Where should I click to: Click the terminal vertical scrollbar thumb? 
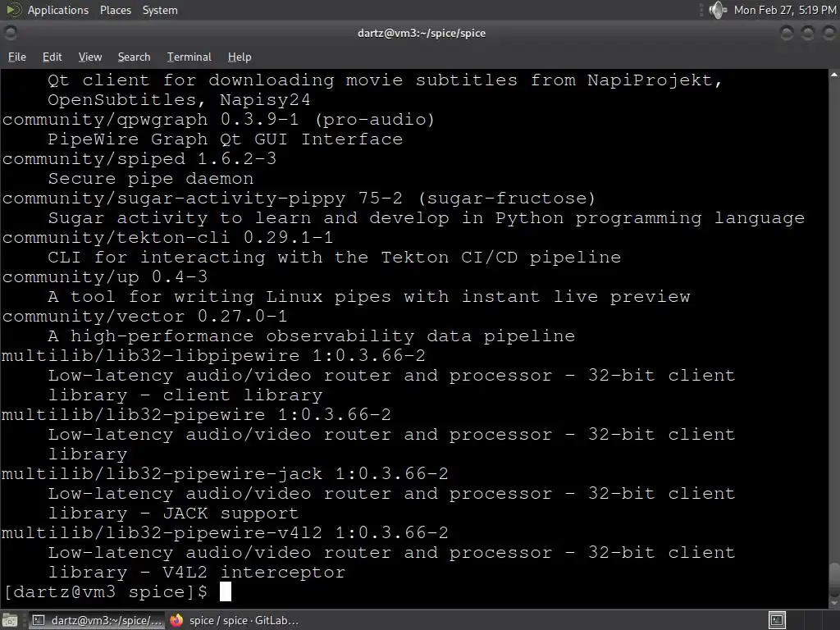(834, 578)
